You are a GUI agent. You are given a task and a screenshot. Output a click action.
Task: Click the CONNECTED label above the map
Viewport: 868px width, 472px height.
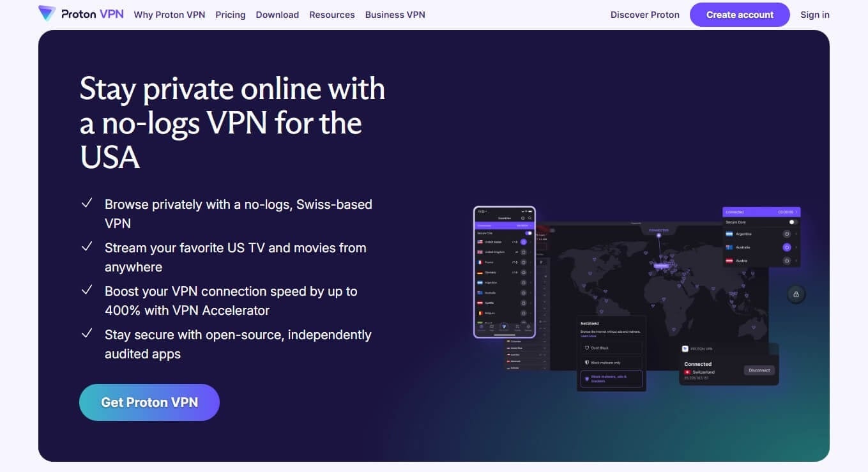pos(659,231)
